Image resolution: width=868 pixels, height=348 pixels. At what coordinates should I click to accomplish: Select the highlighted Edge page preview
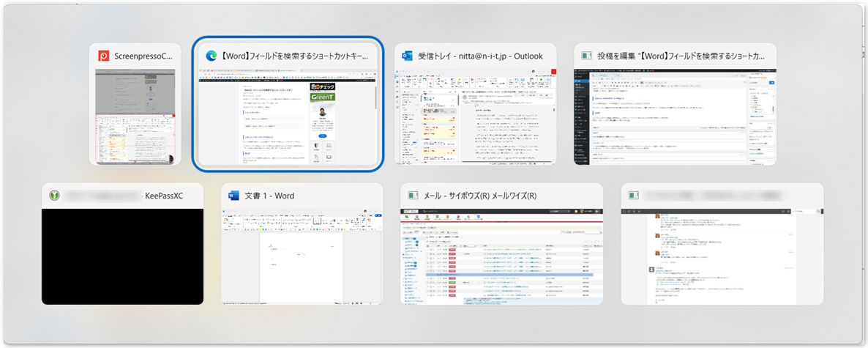286,117
